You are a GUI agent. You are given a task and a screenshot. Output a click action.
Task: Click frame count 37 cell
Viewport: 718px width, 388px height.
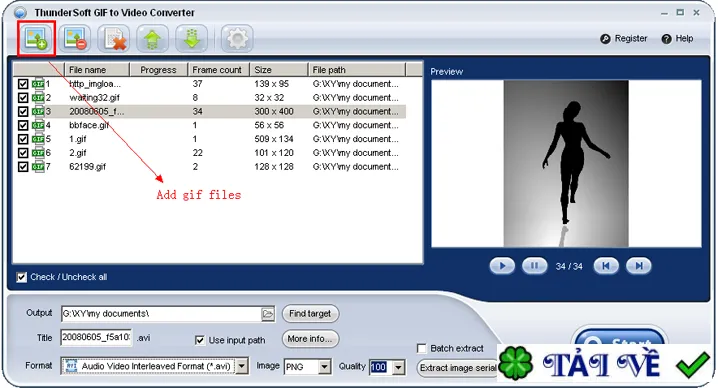(x=197, y=84)
